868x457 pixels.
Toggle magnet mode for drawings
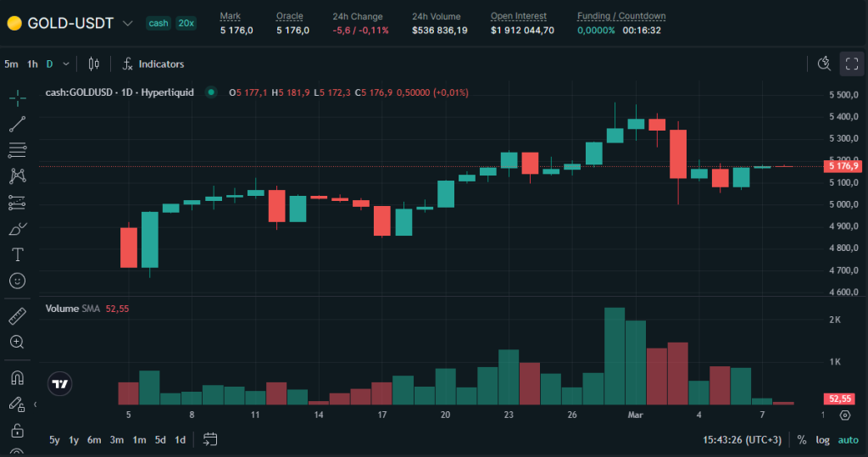click(x=17, y=378)
